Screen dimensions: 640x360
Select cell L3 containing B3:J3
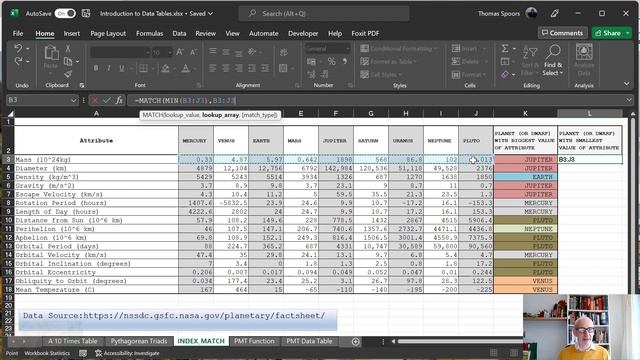(x=590, y=160)
